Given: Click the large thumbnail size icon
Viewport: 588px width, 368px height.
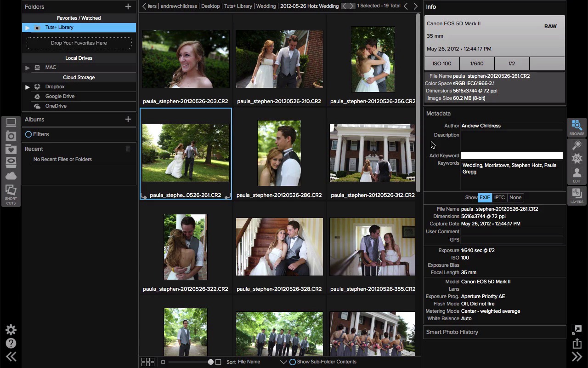Looking at the screenshot, I should point(218,362).
